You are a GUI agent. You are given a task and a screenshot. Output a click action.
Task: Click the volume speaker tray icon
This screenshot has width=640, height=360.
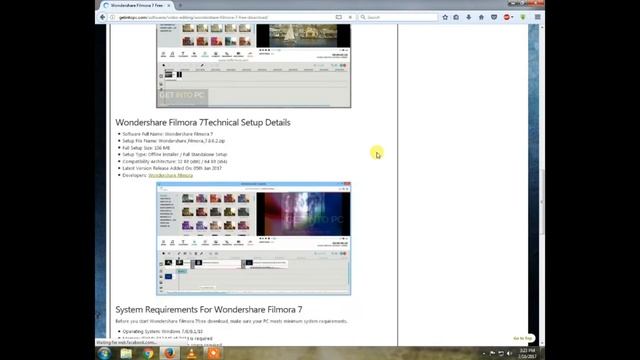pos(509,353)
